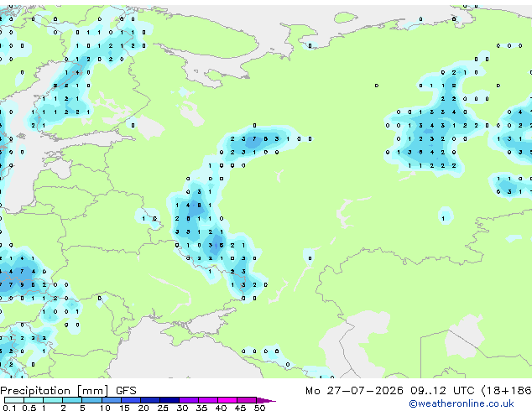
Task: Click the 20–25 mm legend color swatch
Action: point(150,400)
